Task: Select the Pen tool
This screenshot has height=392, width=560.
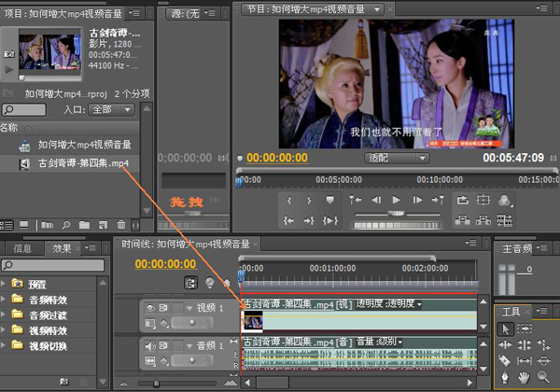Action: point(505,377)
